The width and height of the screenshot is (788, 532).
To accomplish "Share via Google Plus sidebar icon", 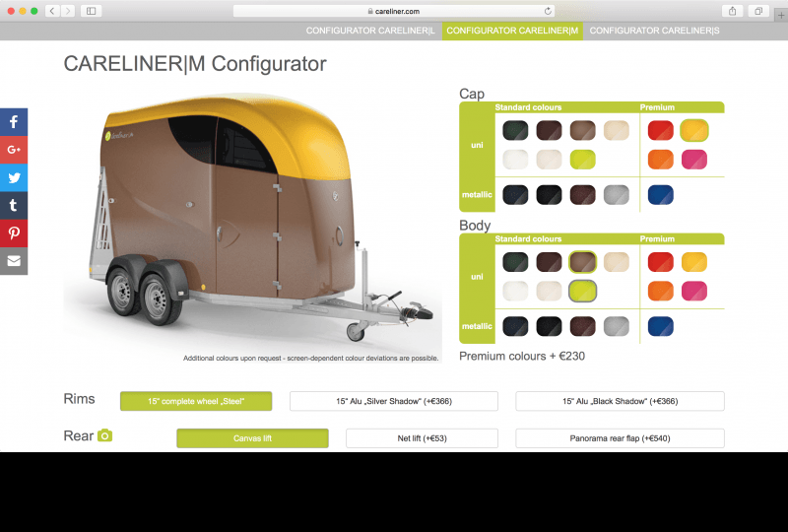I will tap(14, 150).
